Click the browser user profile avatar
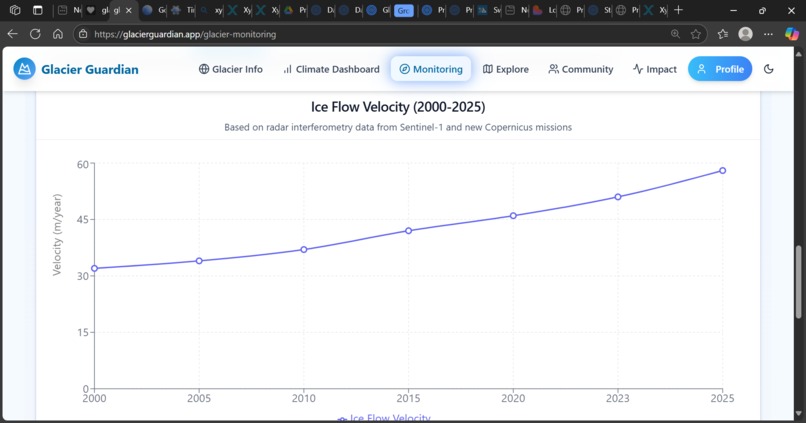The width and height of the screenshot is (806, 423). pyautogui.click(x=745, y=34)
